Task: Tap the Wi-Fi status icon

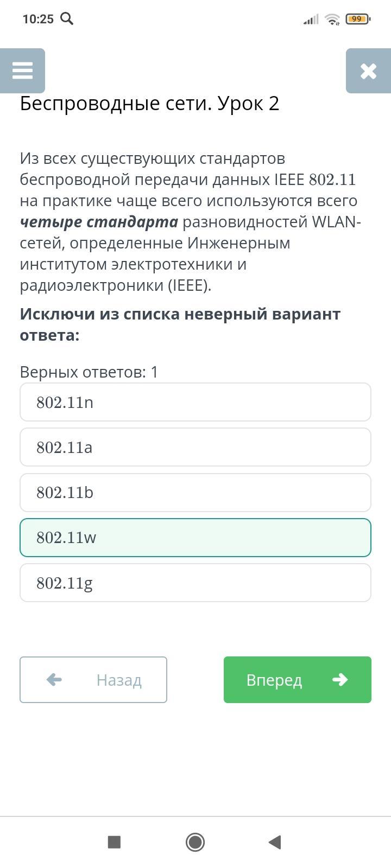Action: 332,20
